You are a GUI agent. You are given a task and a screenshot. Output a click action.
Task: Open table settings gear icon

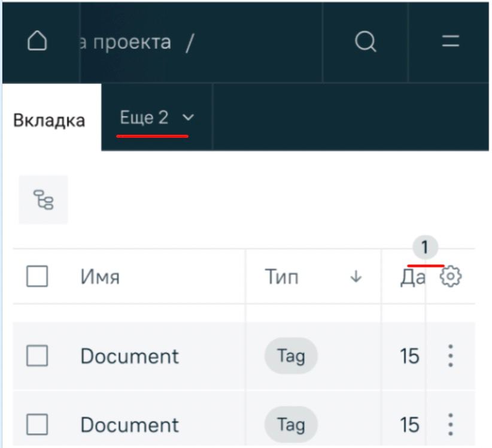[x=451, y=277]
